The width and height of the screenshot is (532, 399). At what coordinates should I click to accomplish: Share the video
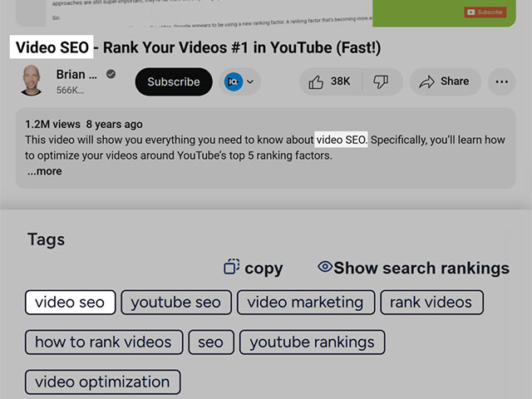click(x=445, y=81)
